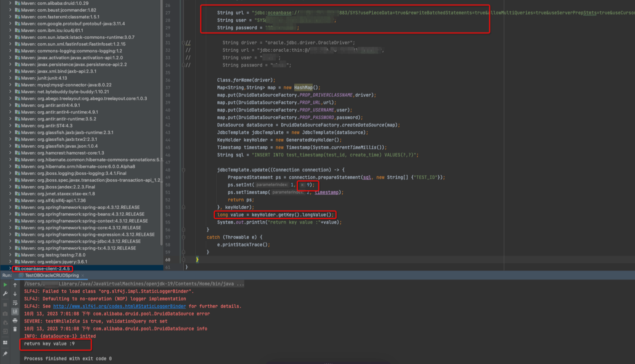This screenshot has height=364, width=635.
Task: Clear all console output with trash icon
Action: [15, 329]
